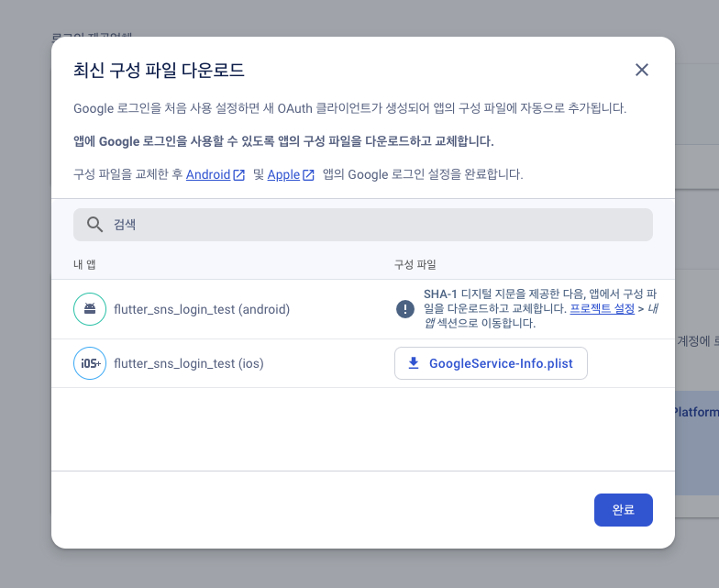Download GoogleService-Info.plist file
This screenshot has height=588, width=719.
tap(491, 363)
